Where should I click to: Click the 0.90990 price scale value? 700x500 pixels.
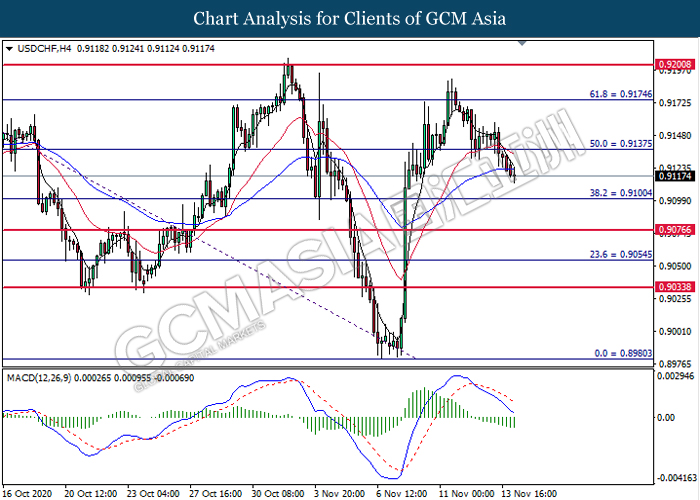[675, 200]
